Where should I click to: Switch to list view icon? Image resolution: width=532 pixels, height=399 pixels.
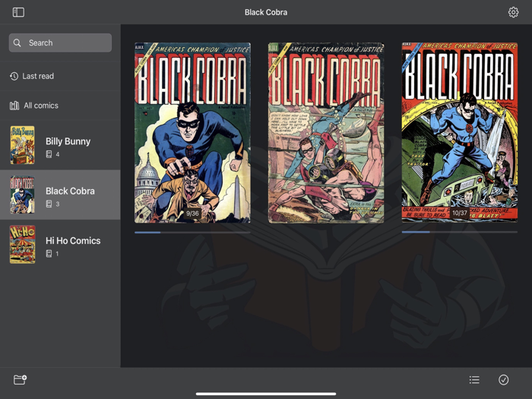(474, 380)
